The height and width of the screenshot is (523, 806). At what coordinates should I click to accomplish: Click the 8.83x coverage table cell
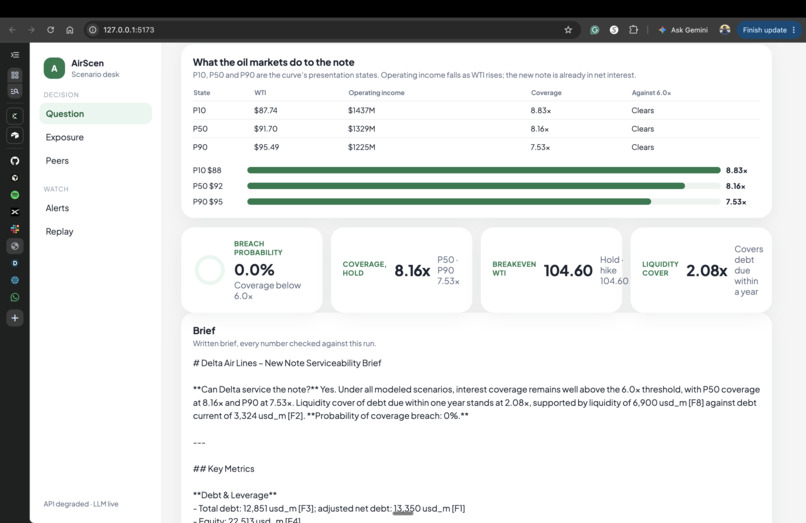click(x=541, y=111)
